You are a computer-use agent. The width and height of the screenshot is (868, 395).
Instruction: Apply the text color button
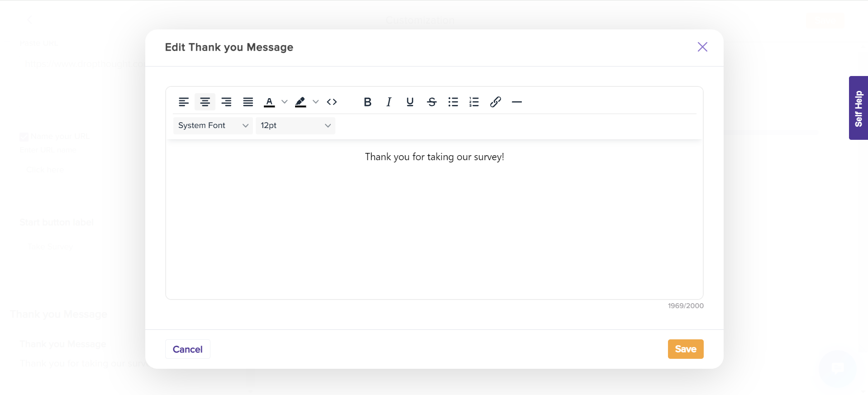pos(269,102)
